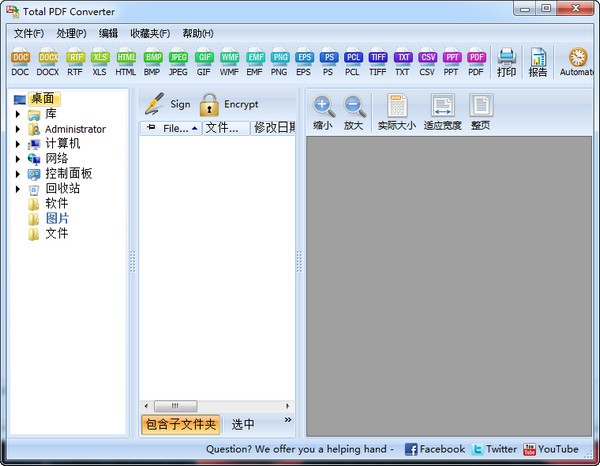Viewport: 600px width, 466px height.
Task: Toggle fit-width (适应宽度) view mode
Action: pyautogui.click(x=442, y=112)
